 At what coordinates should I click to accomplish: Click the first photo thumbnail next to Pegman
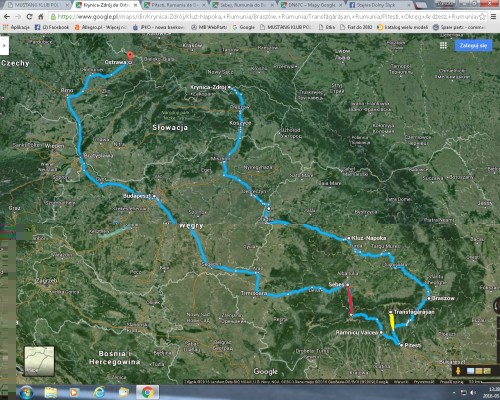pyautogui.click(x=470, y=371)
